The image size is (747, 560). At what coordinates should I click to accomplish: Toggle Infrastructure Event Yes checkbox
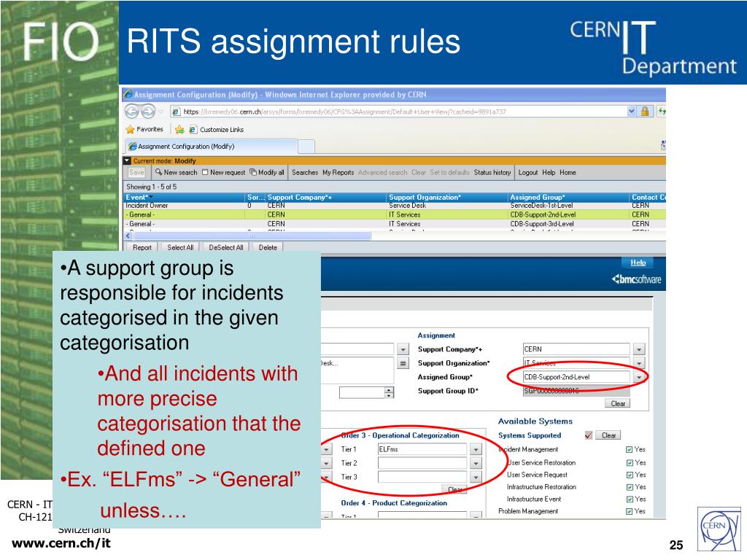coord(630,499)
